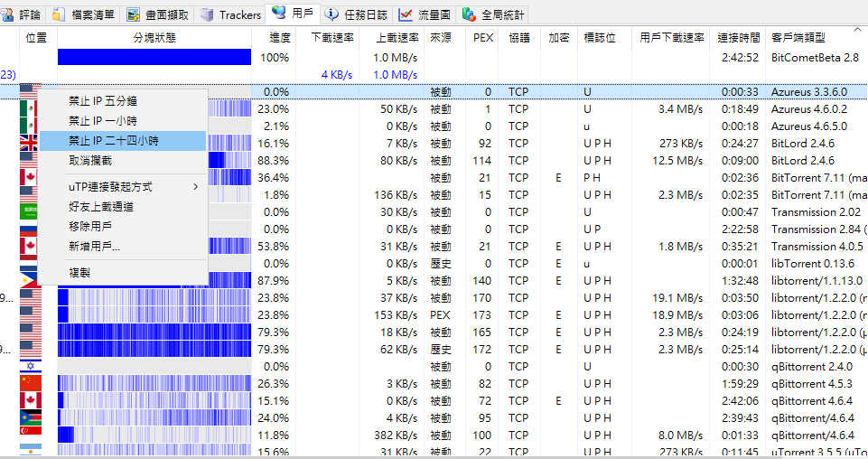Expand the uTP連接發起方式 submenu arrow

click(x=195, y=187)
